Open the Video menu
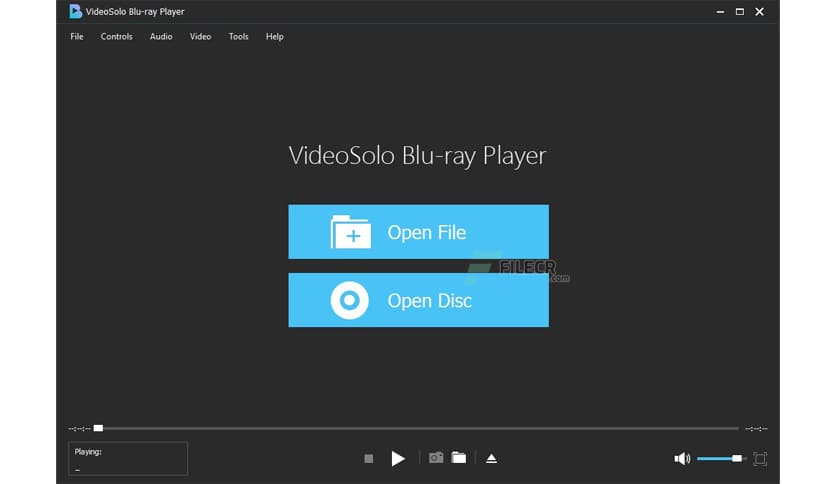 coord(200,36)
